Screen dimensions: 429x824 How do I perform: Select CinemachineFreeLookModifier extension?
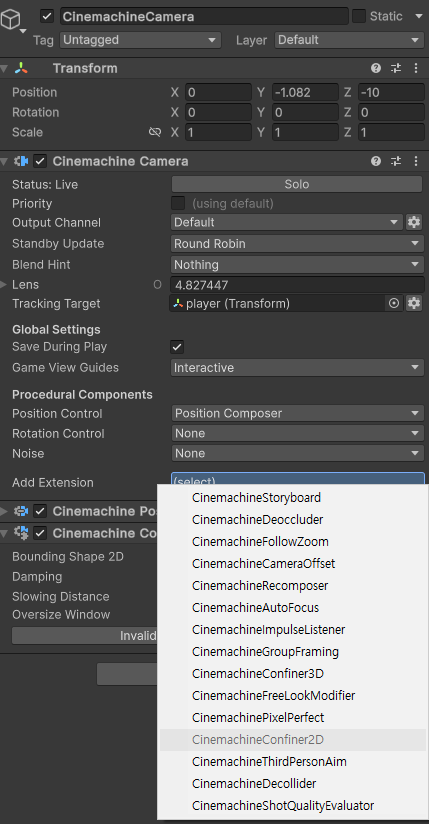tap(293, 696)
